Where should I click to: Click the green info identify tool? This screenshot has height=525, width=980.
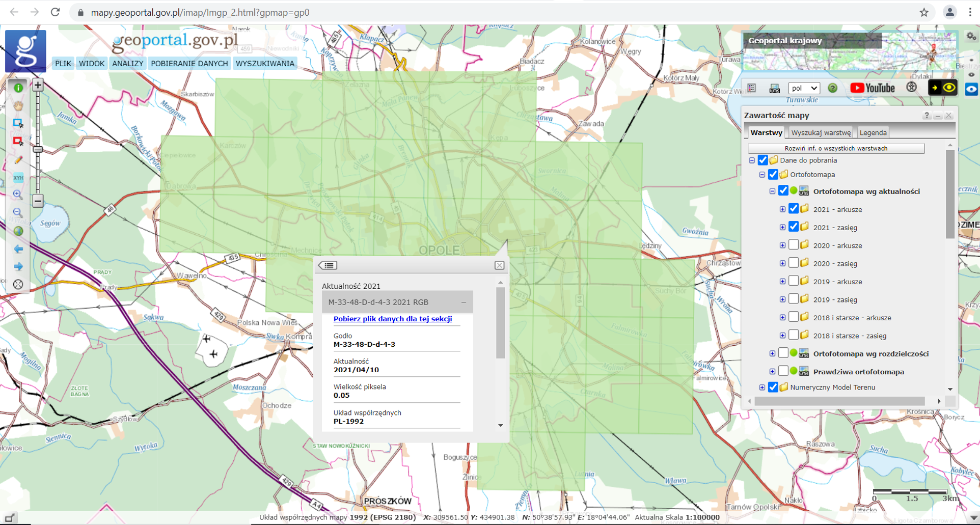18,88
